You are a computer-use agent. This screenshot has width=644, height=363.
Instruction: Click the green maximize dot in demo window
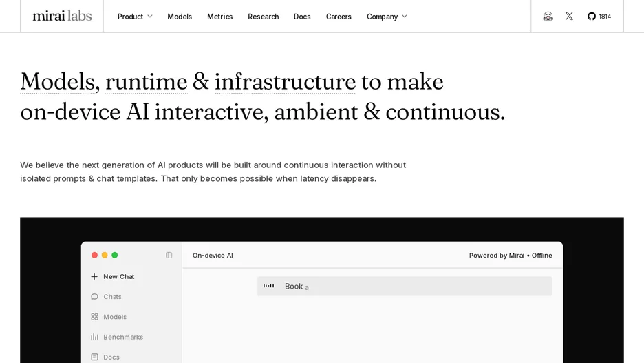(x=115, y=255)
